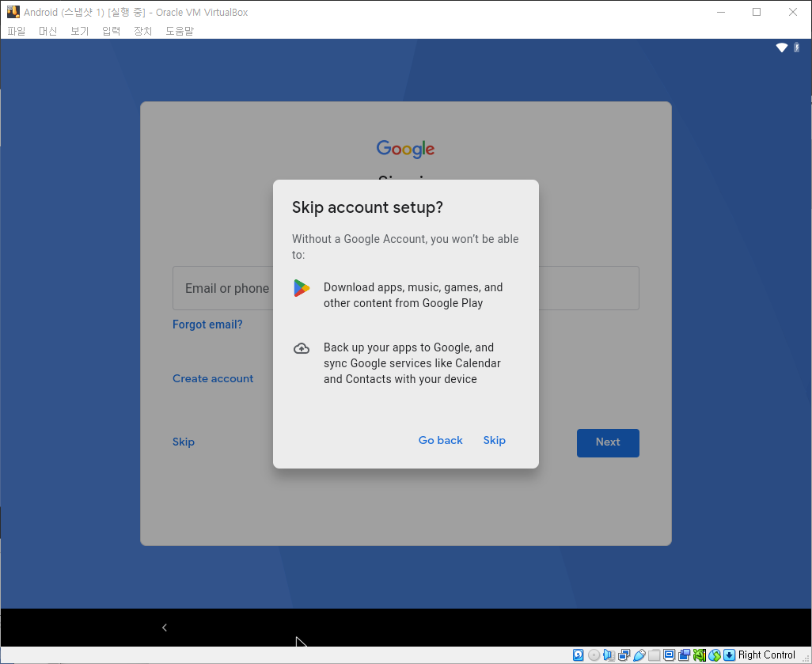Click the hard disk activity status icon

579,655
